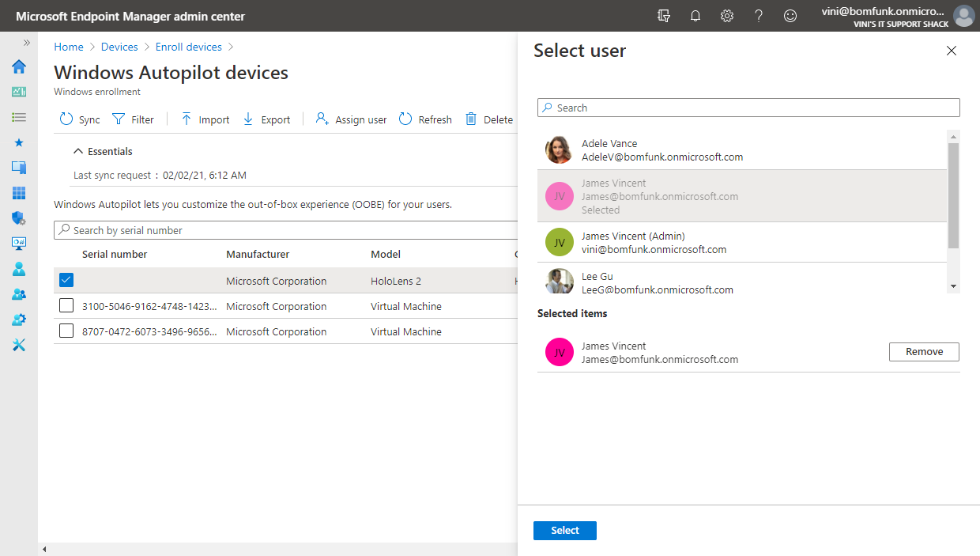
Task: Click Export in the toolbar
Action: coord(266,119)
